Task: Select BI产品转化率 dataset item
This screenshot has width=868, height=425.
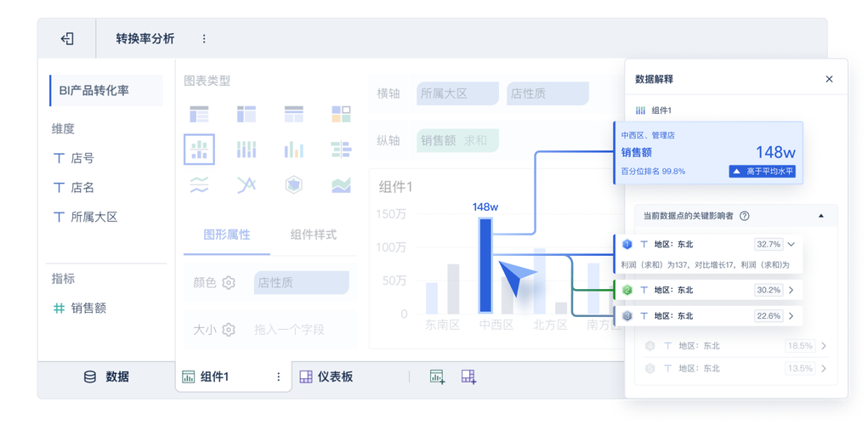Action: pos(106,91)
